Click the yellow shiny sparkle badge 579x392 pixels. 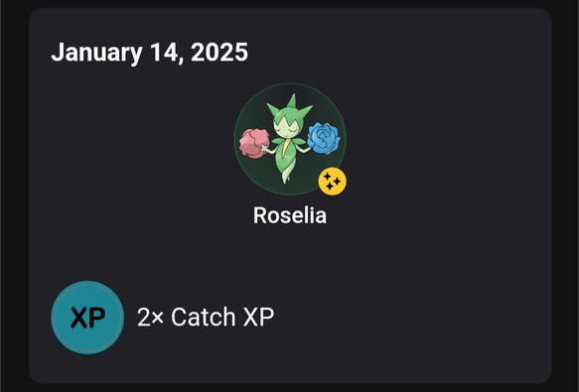[333, 182]
